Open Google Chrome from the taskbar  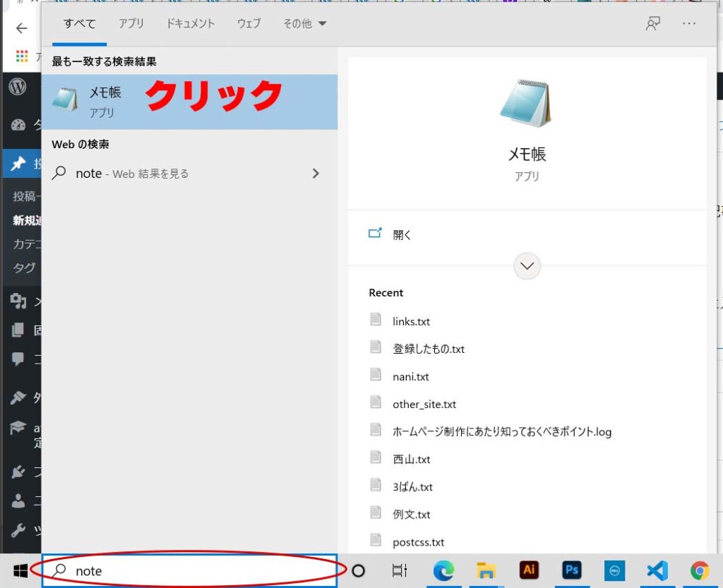click(700, 570)
